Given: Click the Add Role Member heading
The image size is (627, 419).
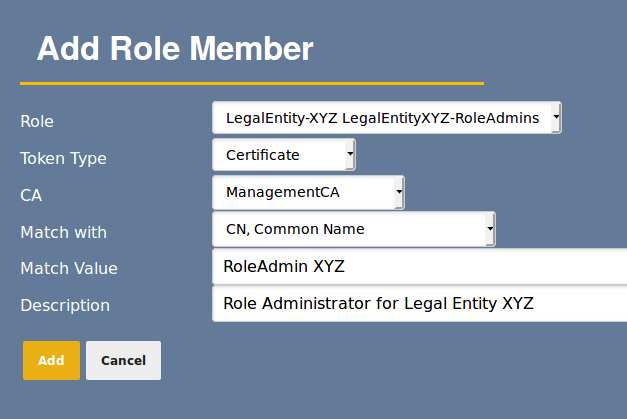Looking at the screenshot, I should [x=175, y=48].
